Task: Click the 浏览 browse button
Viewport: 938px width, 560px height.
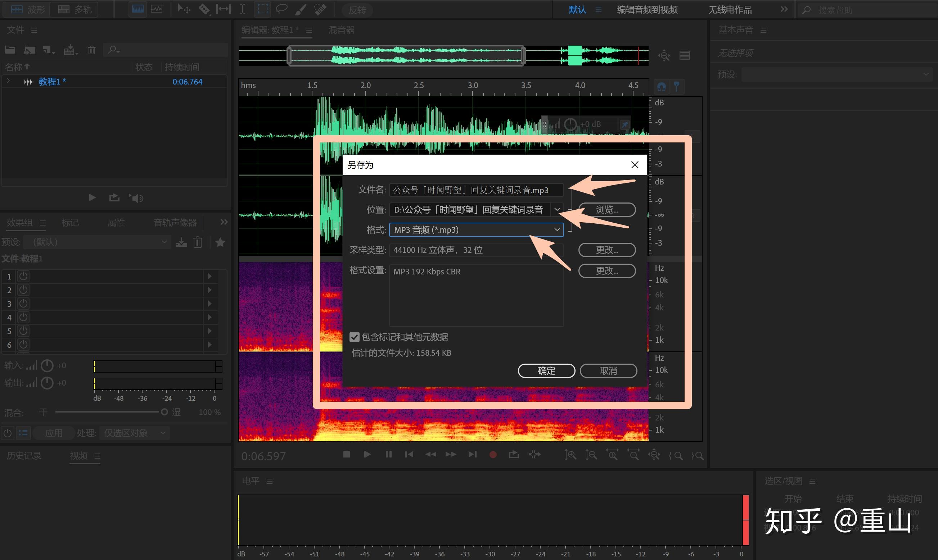Action: click(x=607, y=209)
